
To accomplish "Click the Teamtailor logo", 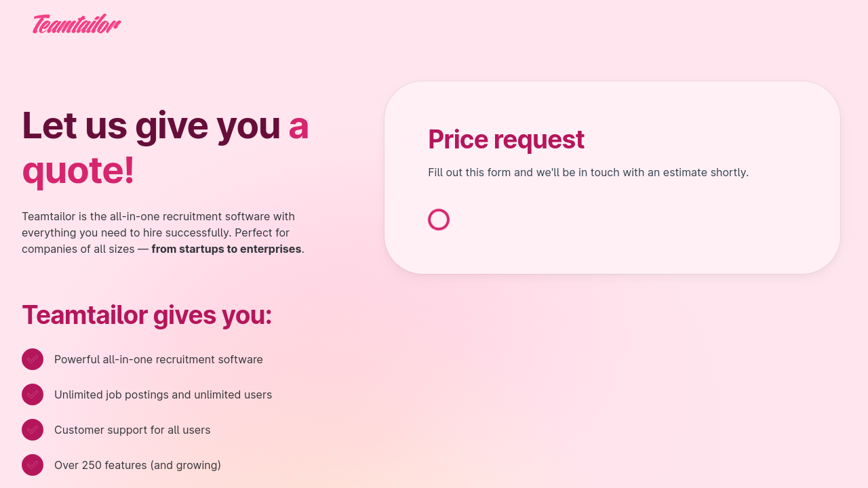I will tap(77, 24).
